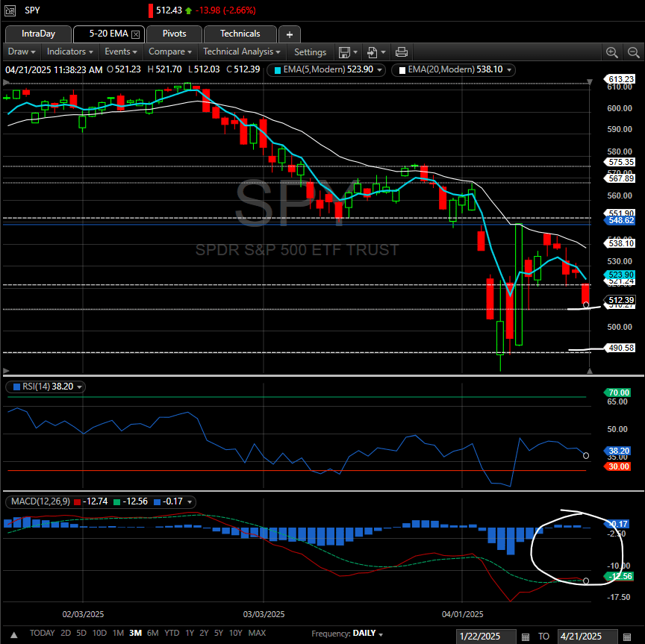Expand the RSI(14) indicator dropdown
This screenshot has height=644, width=645.
(79, 387)
